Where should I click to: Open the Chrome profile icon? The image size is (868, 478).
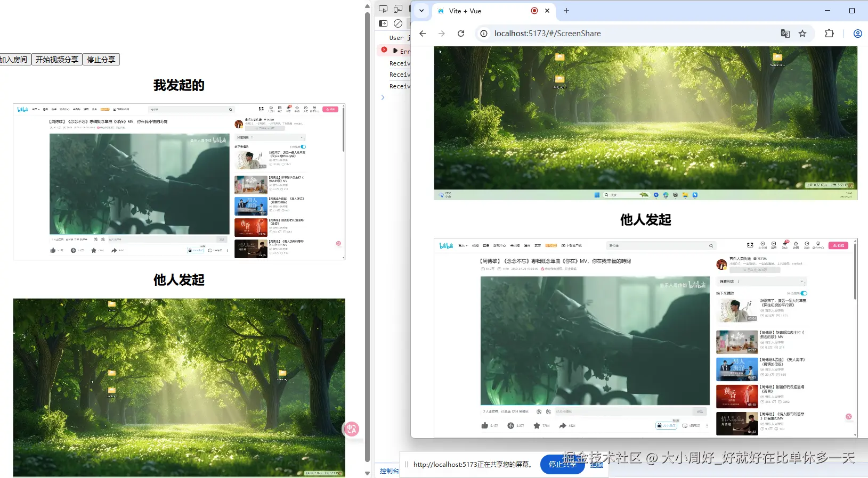[x=858, y=34]
